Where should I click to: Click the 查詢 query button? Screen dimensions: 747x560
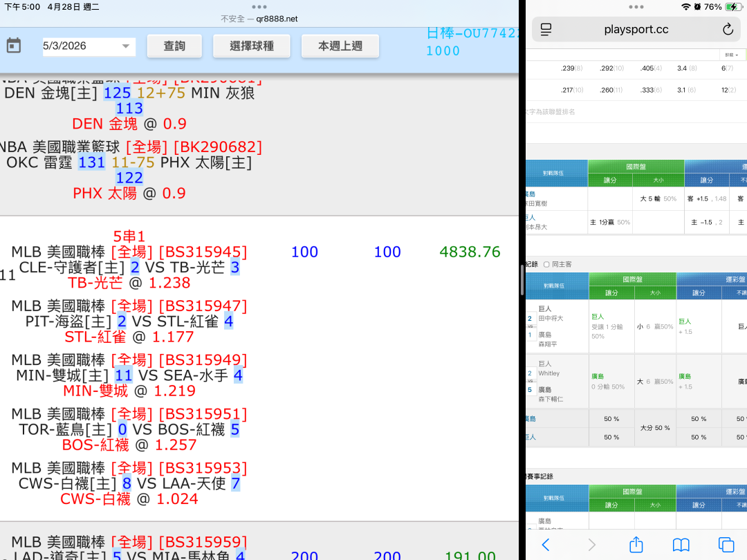coord(174,46)
